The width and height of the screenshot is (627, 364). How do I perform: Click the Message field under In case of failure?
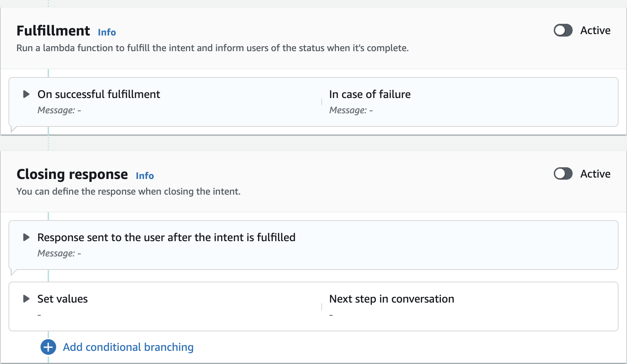pyautogui.click(x=351, y=110)
